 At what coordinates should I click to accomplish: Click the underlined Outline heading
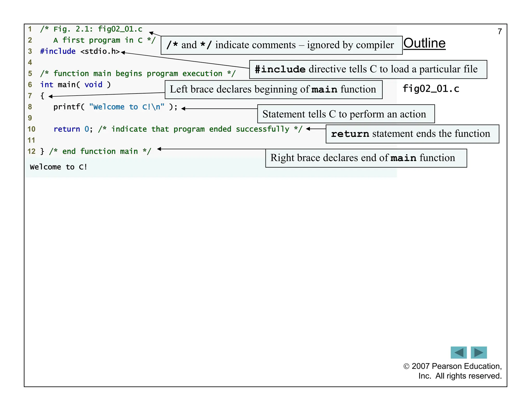point(424,43)
